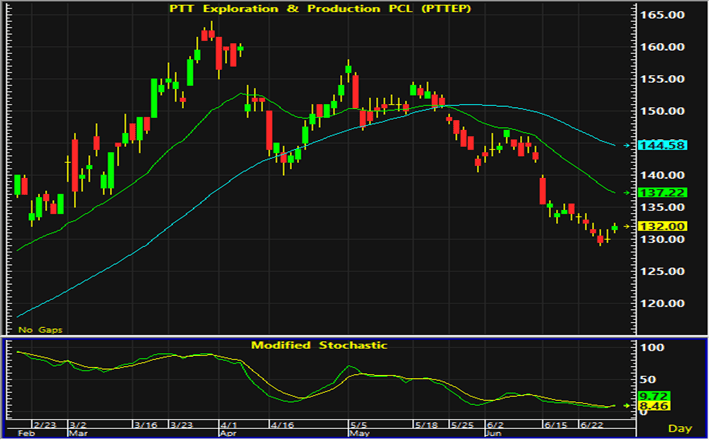Click the 160.00 price axis label
710x440 pixels.
click(662, 47)
